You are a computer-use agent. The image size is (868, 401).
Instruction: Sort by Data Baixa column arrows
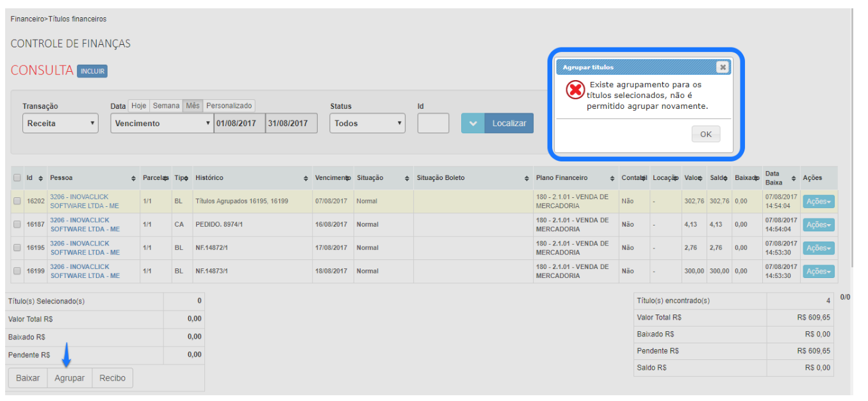793,178
